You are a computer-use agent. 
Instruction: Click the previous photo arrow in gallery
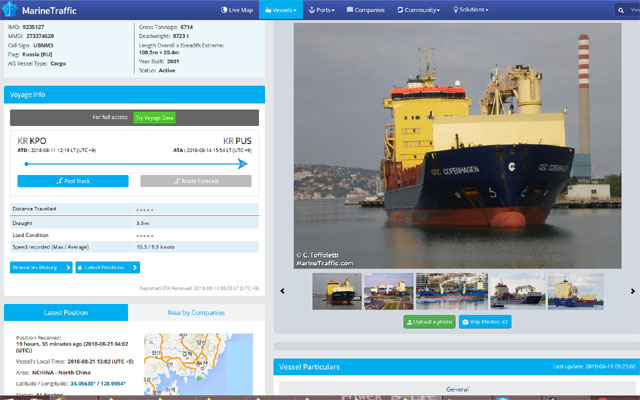(x=282, y=291)
